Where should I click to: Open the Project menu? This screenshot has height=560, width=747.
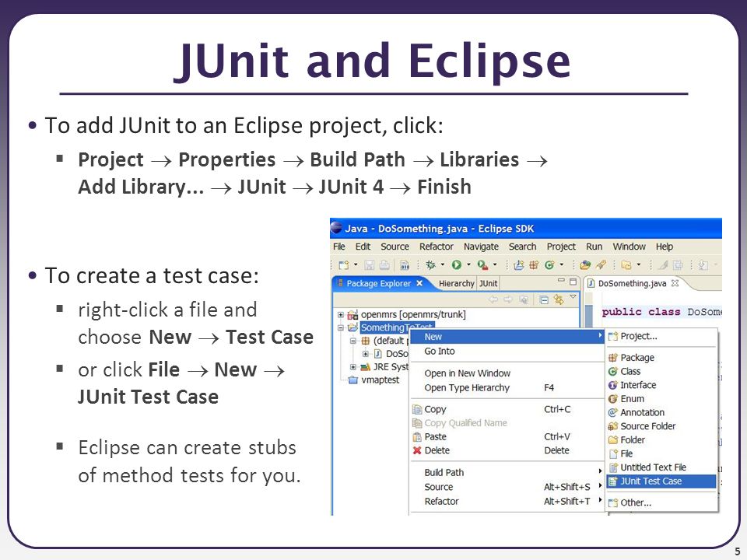click(561, 247)
